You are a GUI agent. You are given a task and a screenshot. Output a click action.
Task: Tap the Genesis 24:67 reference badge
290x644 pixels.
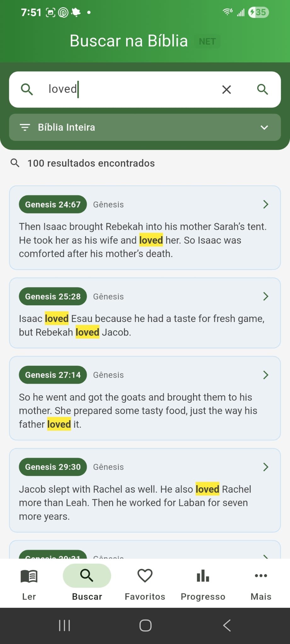click(53, 204)
